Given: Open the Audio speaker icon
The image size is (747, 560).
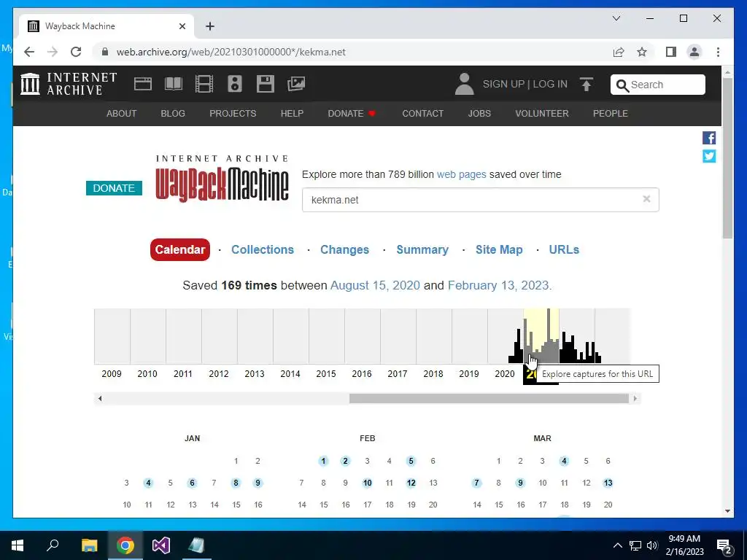Looking at the screenshot, I should (x=235, y=84).
